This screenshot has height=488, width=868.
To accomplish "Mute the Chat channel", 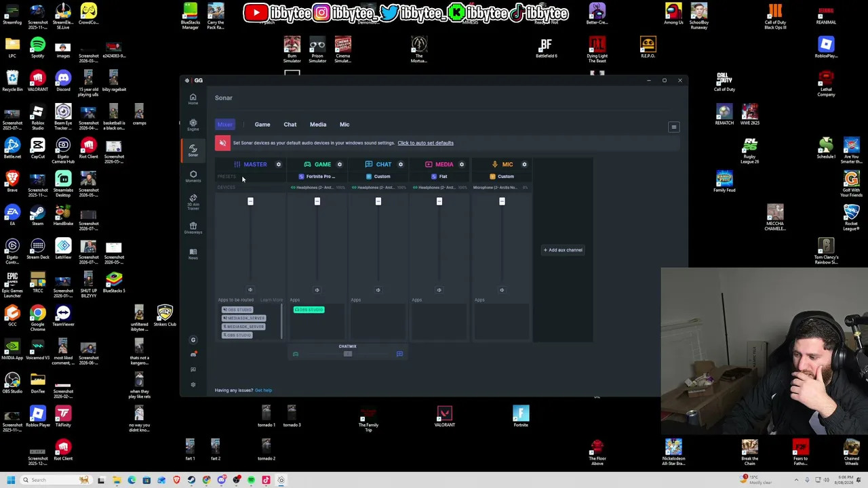I will pyautogui.click(x=378, y=290).
